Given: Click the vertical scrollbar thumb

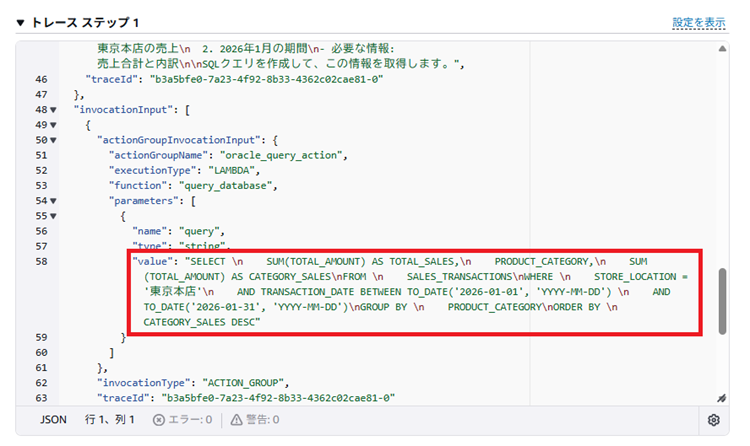Looking at the screenshot, I should [722, 300].
